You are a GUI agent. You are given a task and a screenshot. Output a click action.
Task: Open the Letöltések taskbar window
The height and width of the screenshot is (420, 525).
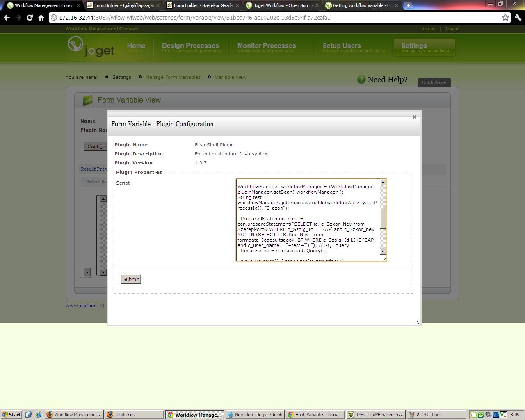coord(134,415)
